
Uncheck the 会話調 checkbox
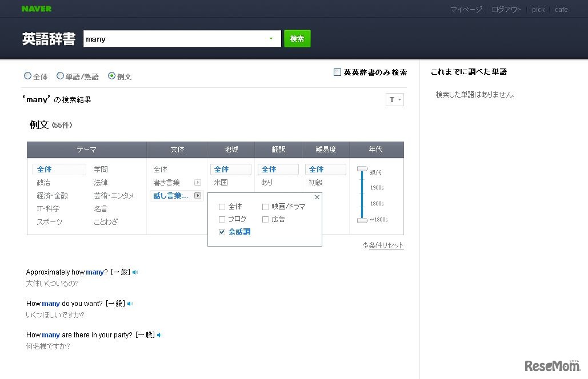(x=222, y=232)
